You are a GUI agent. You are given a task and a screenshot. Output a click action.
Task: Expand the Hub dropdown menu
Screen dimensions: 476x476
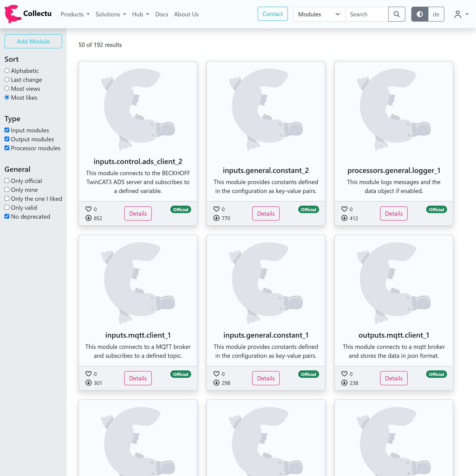coord(140,14)
